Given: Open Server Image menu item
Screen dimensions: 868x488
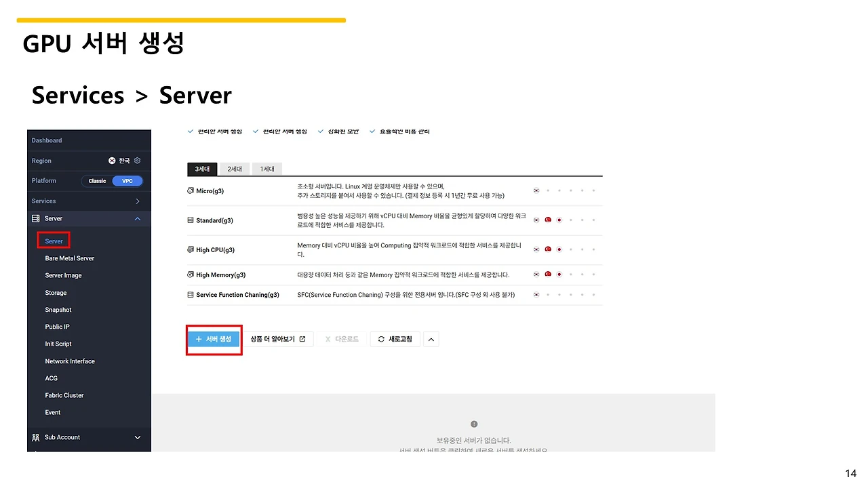Looking at the screenshot, I should click(x=63, y=276).
